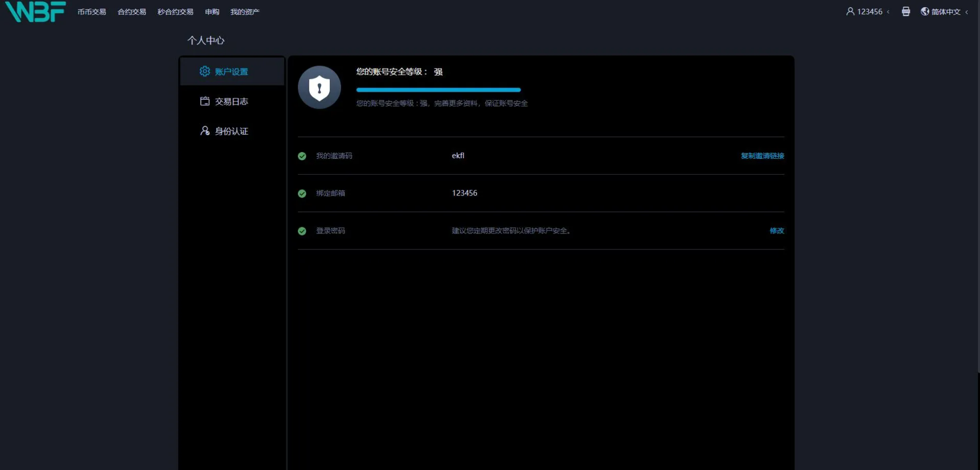Image resolution: width=980 pixels, height=470 pixels.
Task: Click the globe language icon
Action: tap(925, 11)
